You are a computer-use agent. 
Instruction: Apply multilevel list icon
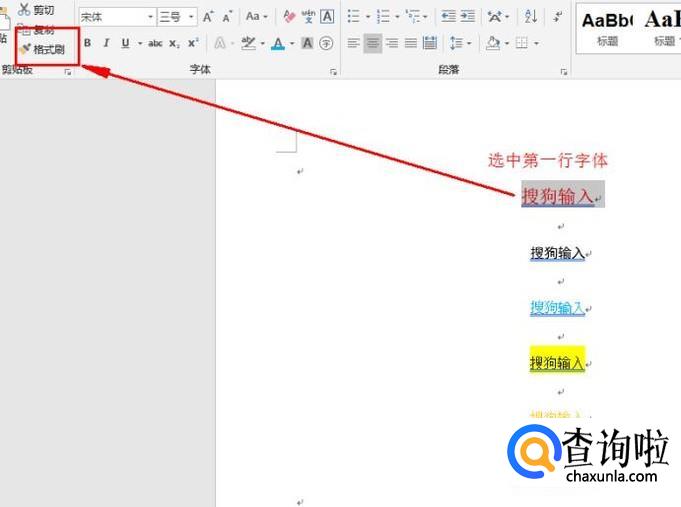point(413,17)
